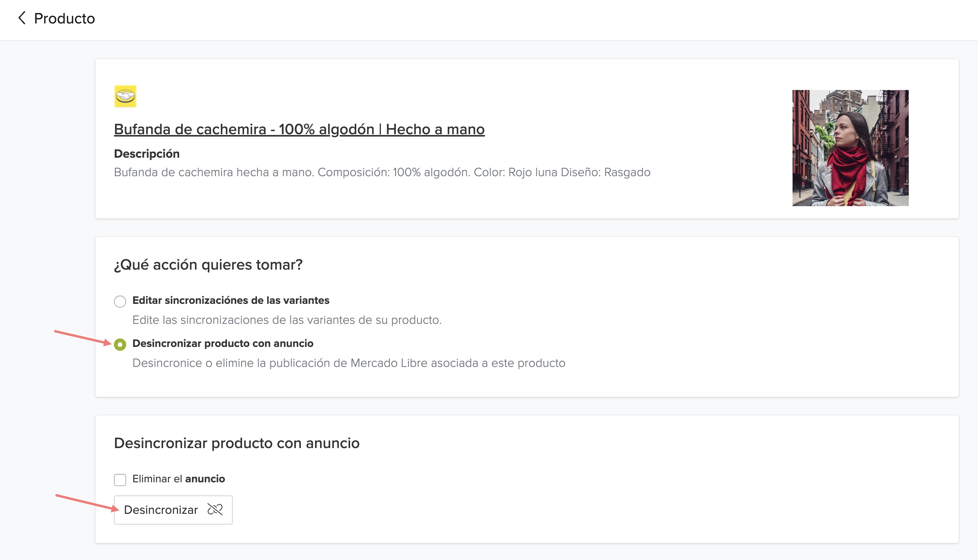Select the Editar sincronizaciónes de las variantes radio
This screenshot has width=978, height=560.
tap(120, 301)
